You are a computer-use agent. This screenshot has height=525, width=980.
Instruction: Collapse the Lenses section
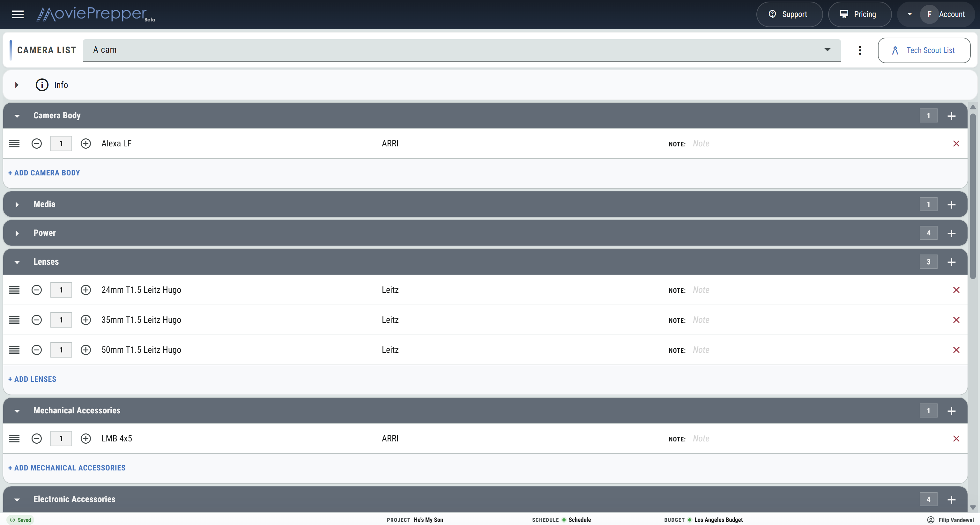coord(17,262)
